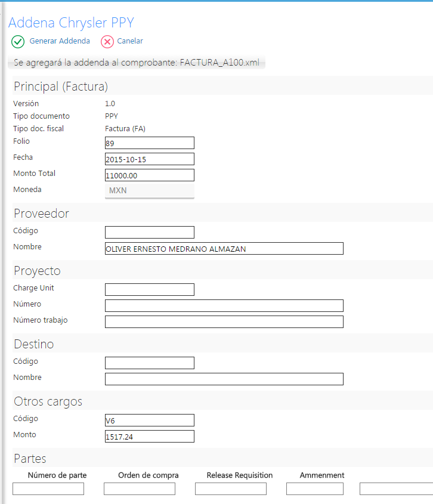This screenshot has height=504, width=433.
Task: Open the Moneda MXN dropdown
Action: 150,191
